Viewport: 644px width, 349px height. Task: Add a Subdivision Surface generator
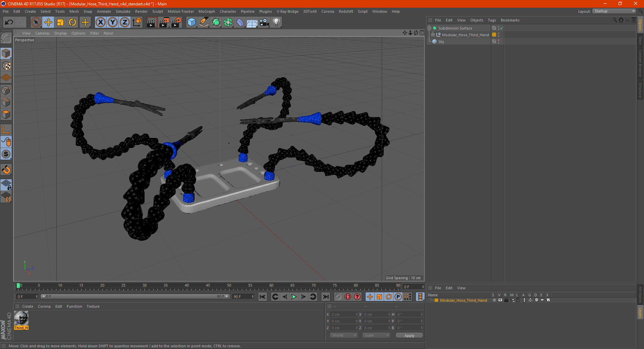[216, 22]
